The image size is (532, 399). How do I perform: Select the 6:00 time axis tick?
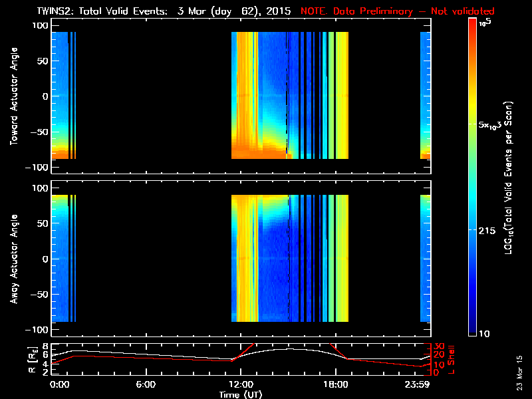(x=146, y=384)
